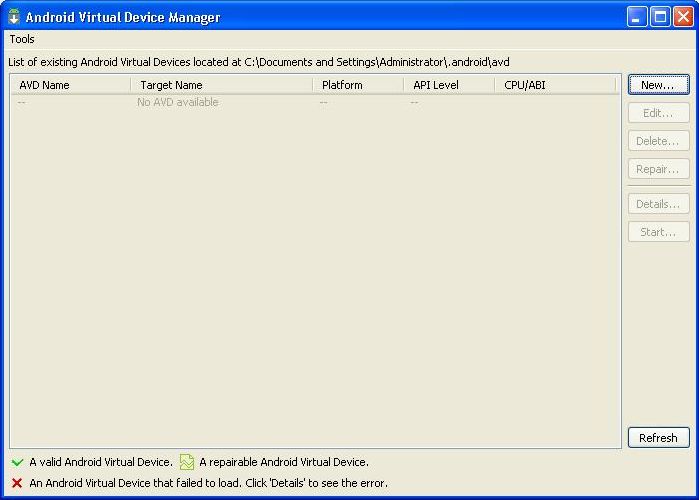Viewport: 699px width, 500px height.
Task: Click the disabled Edit... button
Action: click(x=658, y=113)
